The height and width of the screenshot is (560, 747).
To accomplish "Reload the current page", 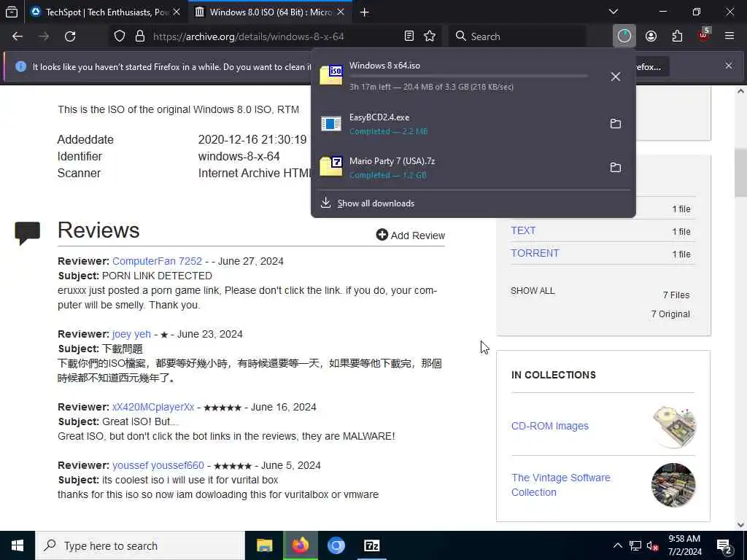I will [x=70, y=36].
